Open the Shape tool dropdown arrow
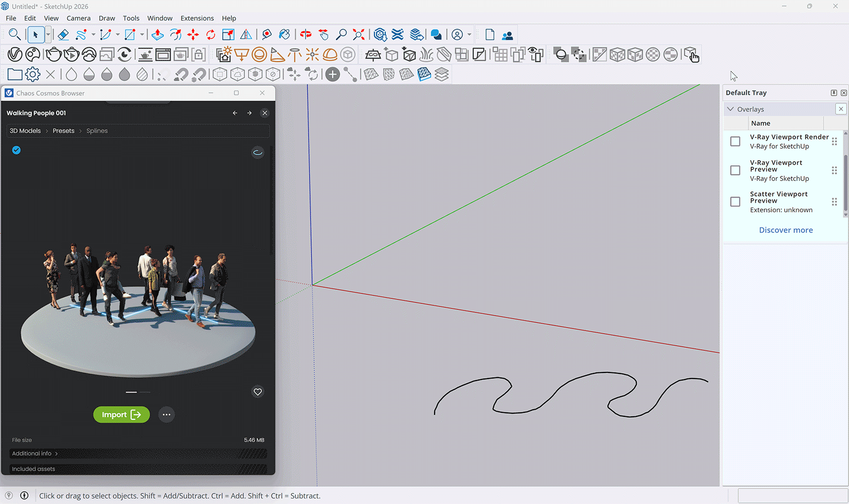Screen dimensions: 849x504 coord(142,34)
